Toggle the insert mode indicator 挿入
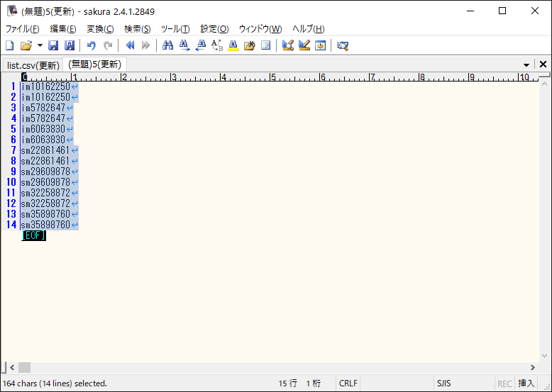Screen dimensions: 552x392 (x=526, y=383)
